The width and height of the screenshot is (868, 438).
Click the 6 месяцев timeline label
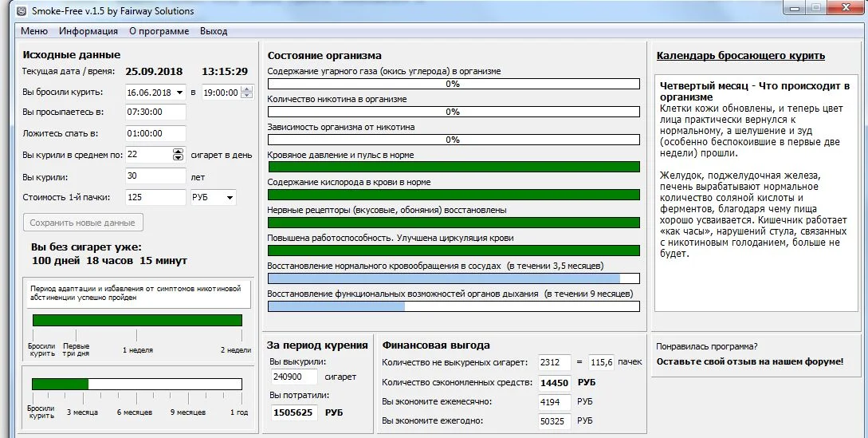pos(135,412)
